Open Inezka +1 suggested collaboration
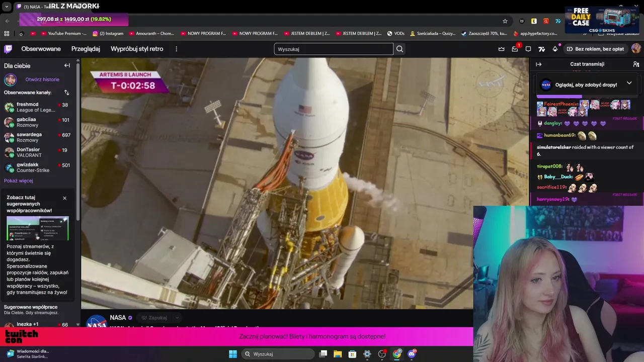The image size is (644, 362). click(x=39, y=325)
